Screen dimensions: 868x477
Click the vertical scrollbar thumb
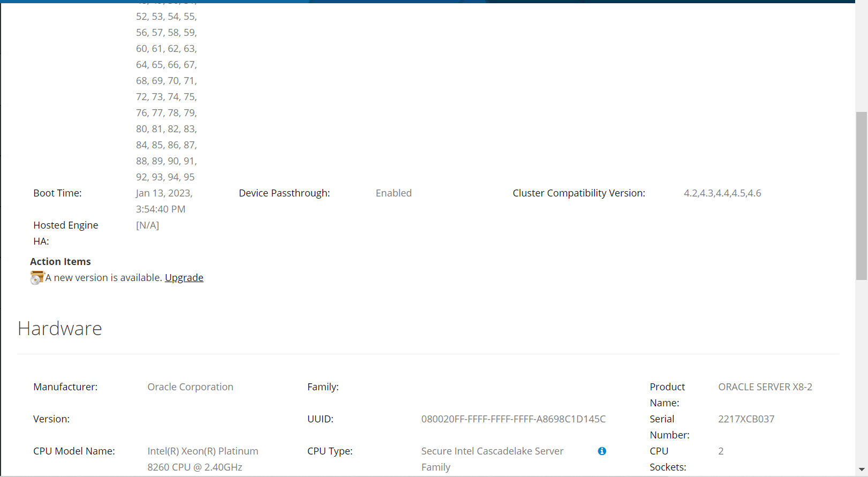[x=861, y=195]
